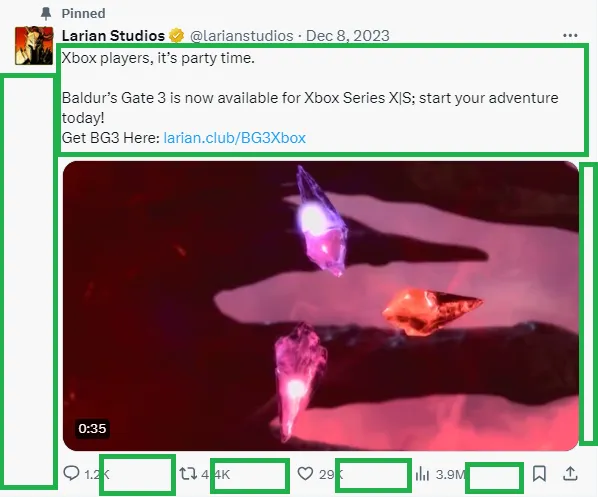
Task: Open the Dec 8, 2023 timestamp
Action: click(x=347, y=36)
